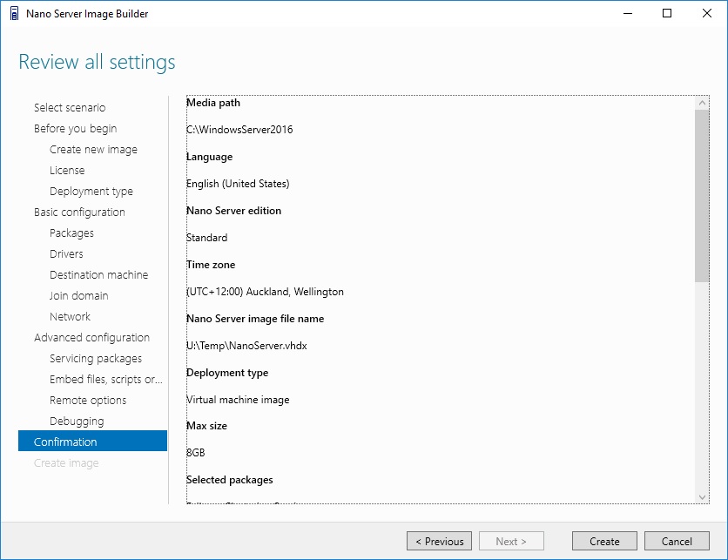The width and height of the screenshot is (728, 560).
Task: Close the Nano Server Image Builder window
Action: 706,13
